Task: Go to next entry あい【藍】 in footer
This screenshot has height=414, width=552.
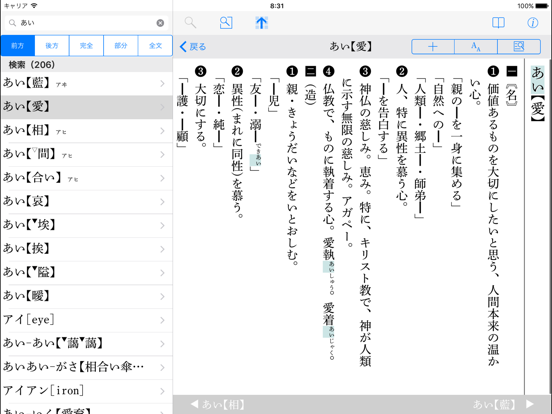Action: 503,404
